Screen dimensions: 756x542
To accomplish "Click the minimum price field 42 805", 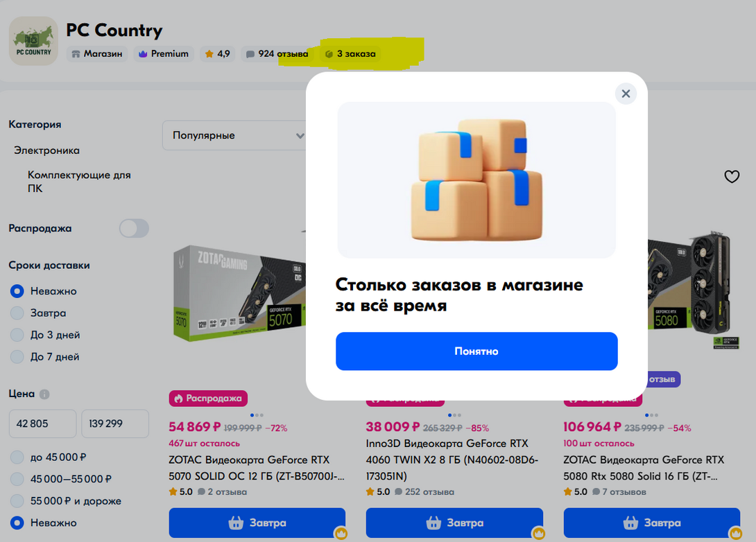I will 42,423.
